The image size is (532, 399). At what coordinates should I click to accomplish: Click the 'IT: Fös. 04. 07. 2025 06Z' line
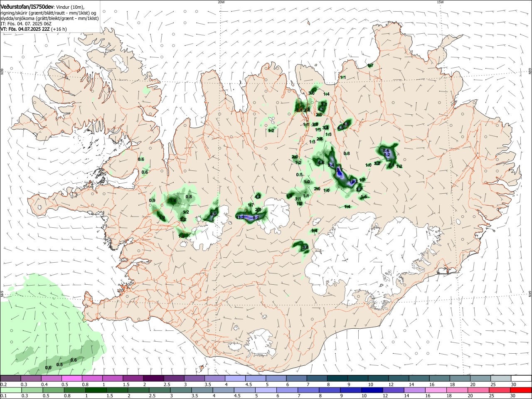[26, 24]
